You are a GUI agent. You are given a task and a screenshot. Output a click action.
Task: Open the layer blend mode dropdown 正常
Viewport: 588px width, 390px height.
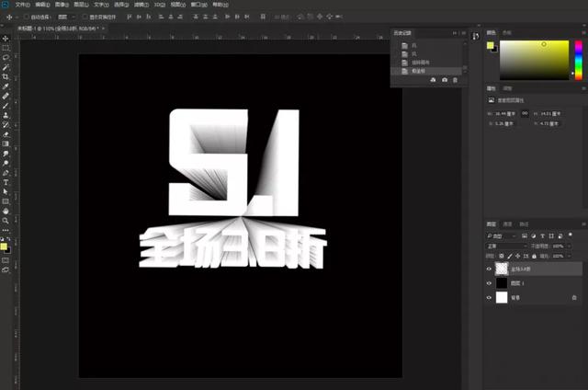[505, 247]
